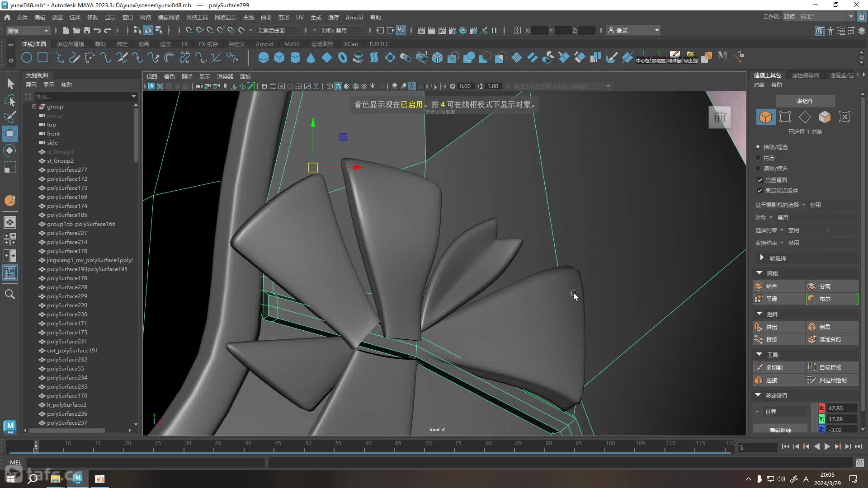
Task: Click the 多组件 button
Action: click(805, 101)
